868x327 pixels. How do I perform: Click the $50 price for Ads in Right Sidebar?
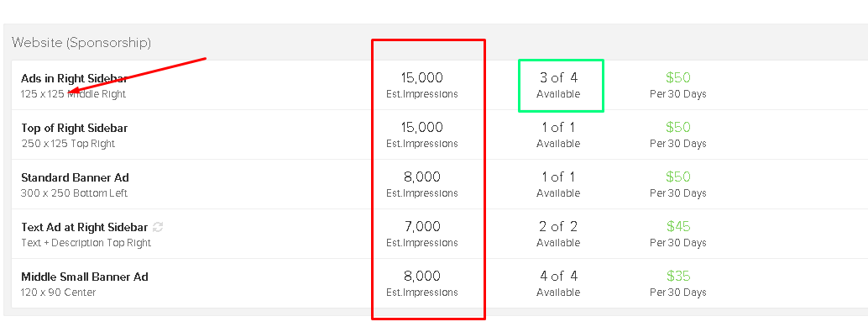[x=678, y=77]
